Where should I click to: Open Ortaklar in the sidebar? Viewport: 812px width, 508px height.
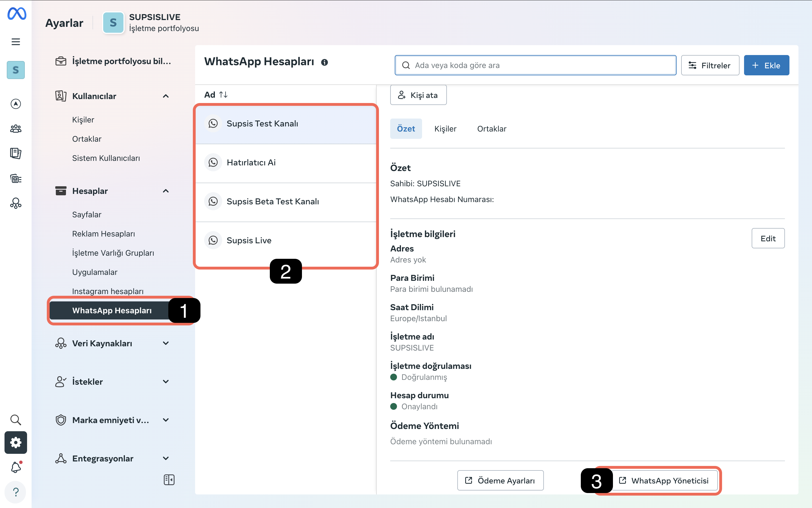87,139
